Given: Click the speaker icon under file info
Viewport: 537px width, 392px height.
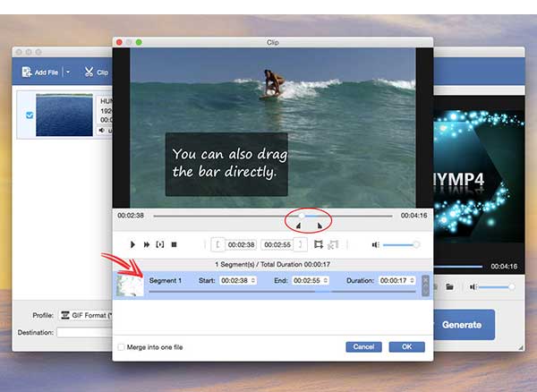Looking at the screenshot, I should (102, 130).
